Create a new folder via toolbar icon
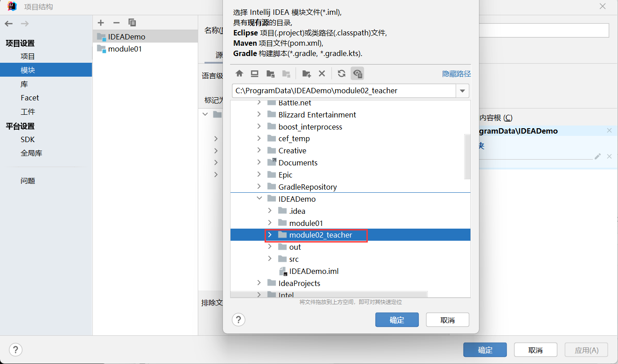Viewport: 618px width, 364px height. pos(306,74)
